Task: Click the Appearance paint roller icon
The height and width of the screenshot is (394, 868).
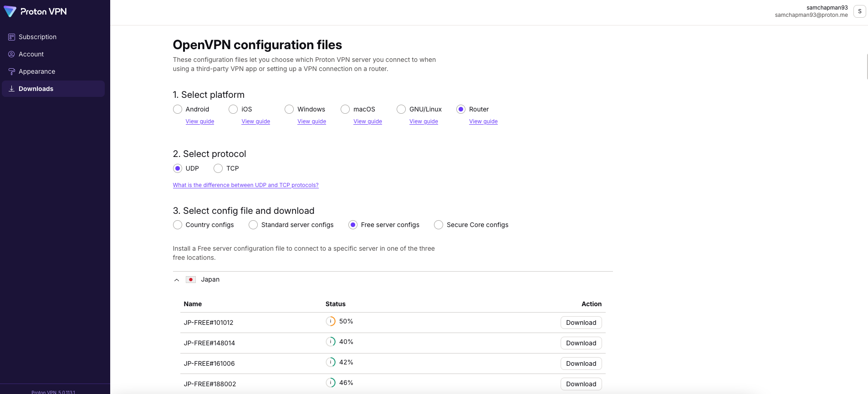Action: 11,71
